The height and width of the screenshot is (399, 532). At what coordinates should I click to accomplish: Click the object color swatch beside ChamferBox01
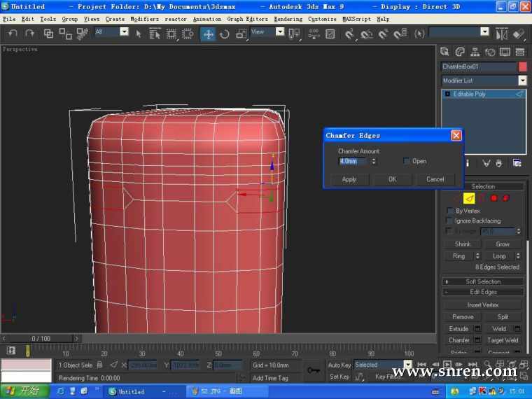click(x=523, y=66)
